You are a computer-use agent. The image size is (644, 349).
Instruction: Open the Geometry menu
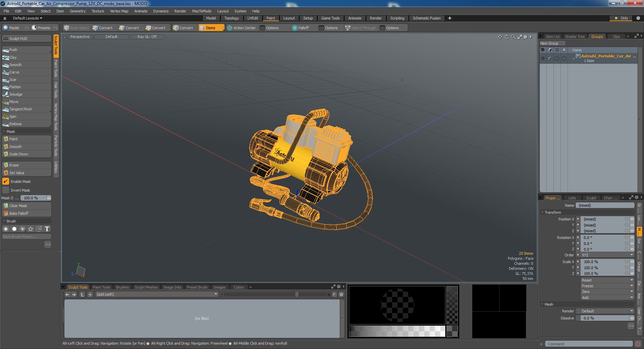tap(78, 11)
